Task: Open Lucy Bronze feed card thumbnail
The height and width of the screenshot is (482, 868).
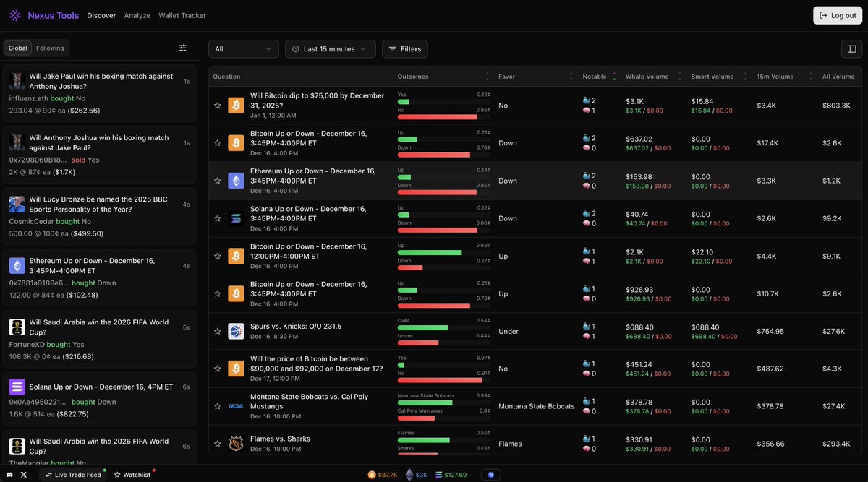Action: 17,204
